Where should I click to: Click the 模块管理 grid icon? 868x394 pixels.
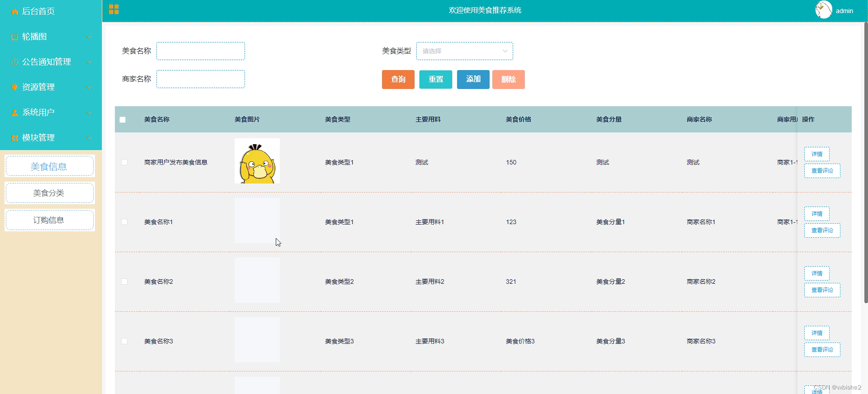pyautogui.click(x=14, y=138)
